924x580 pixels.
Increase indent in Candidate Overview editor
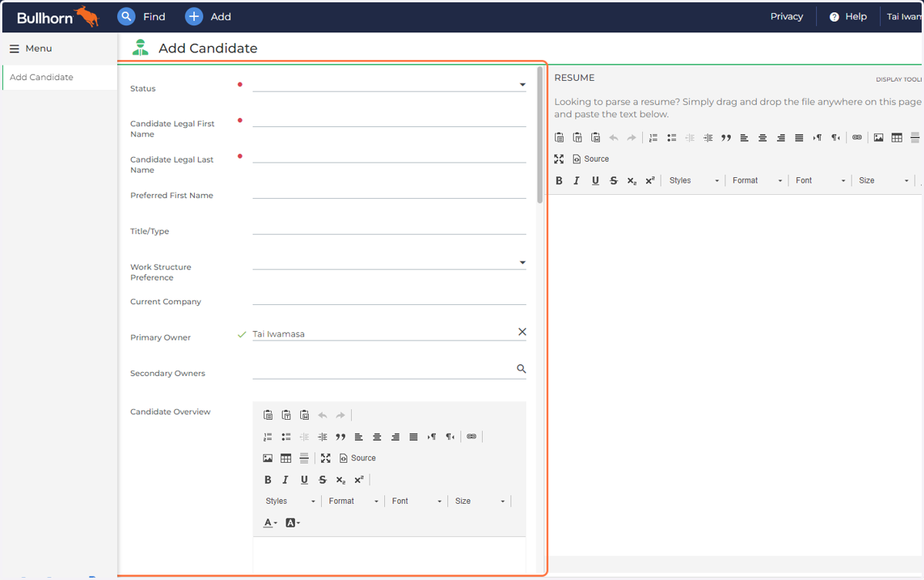click(323, 437)
